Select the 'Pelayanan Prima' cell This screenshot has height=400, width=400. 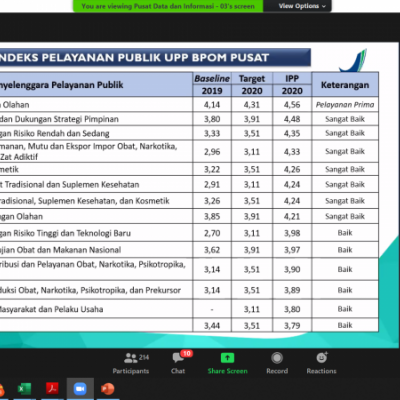[345, 105]
